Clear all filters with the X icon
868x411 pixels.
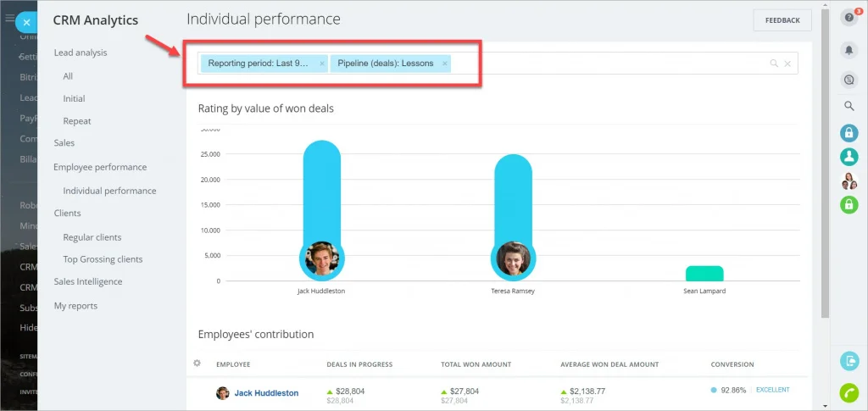coord(787,64)
